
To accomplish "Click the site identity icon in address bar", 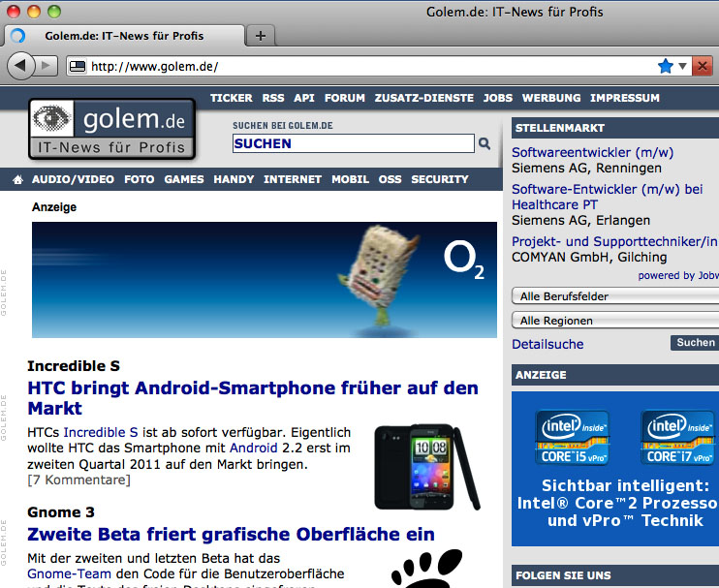I will coord(78,67).
